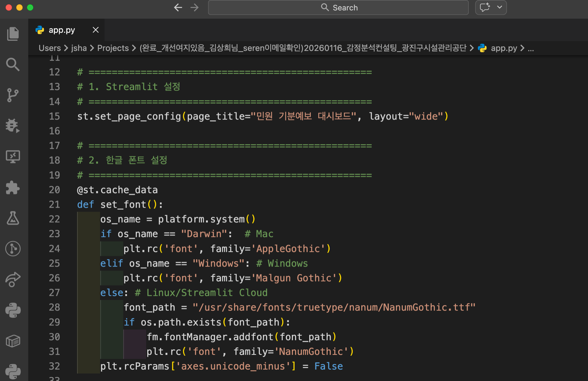
Task: Select the Projects breadcrumb
Action: point(113,48)
